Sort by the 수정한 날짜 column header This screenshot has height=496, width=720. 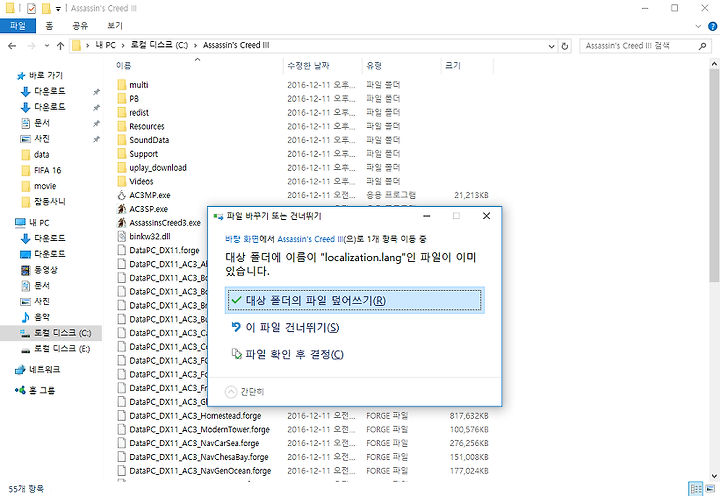click(308, 66)
